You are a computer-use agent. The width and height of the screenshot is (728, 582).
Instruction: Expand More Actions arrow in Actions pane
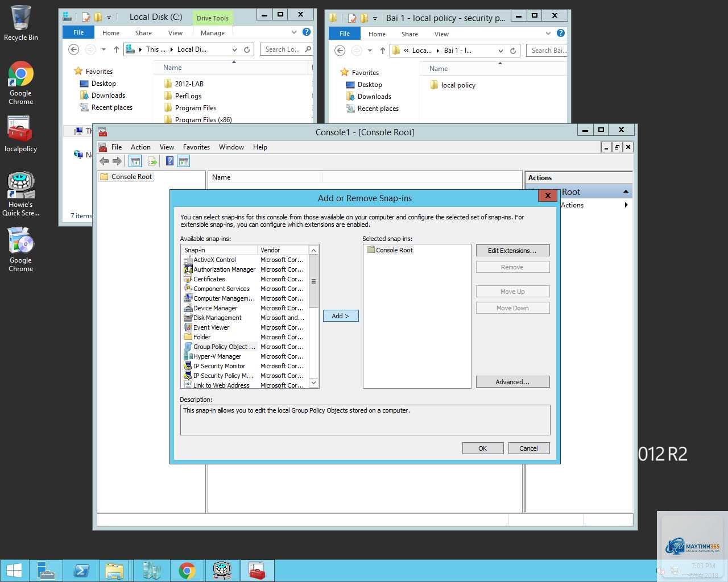coord(626,205)
